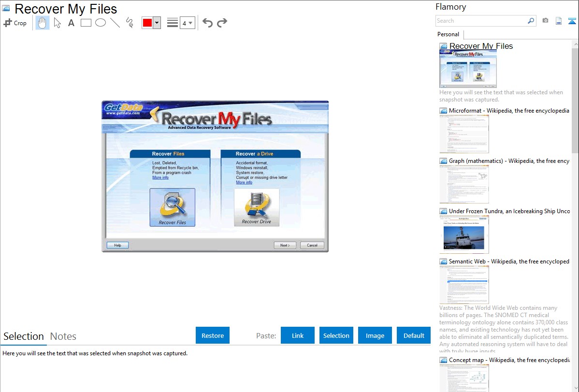This screenshot has height=392, width=579.
Task: Click the icon beside Under Frozen Tundra title
Action: tap(443, 211)
